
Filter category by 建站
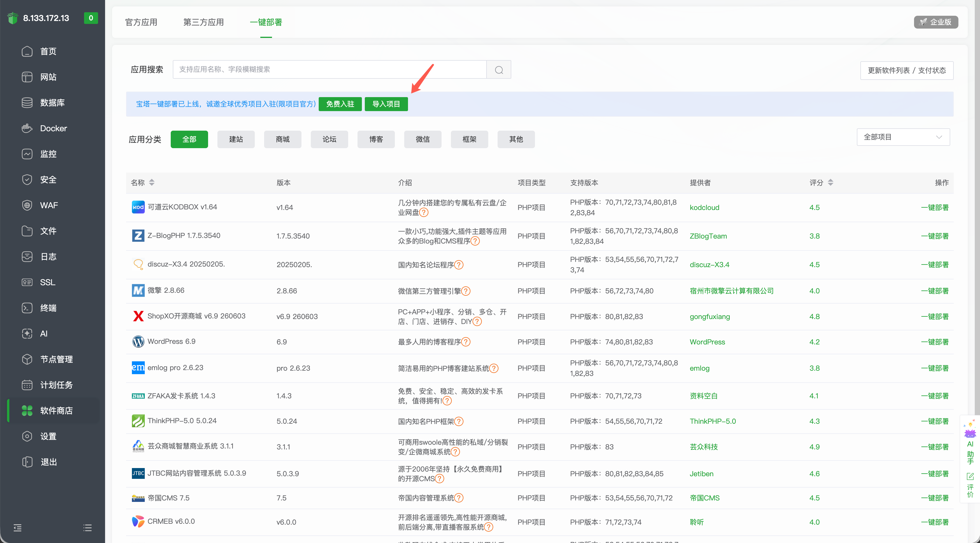tap(236, 139)
